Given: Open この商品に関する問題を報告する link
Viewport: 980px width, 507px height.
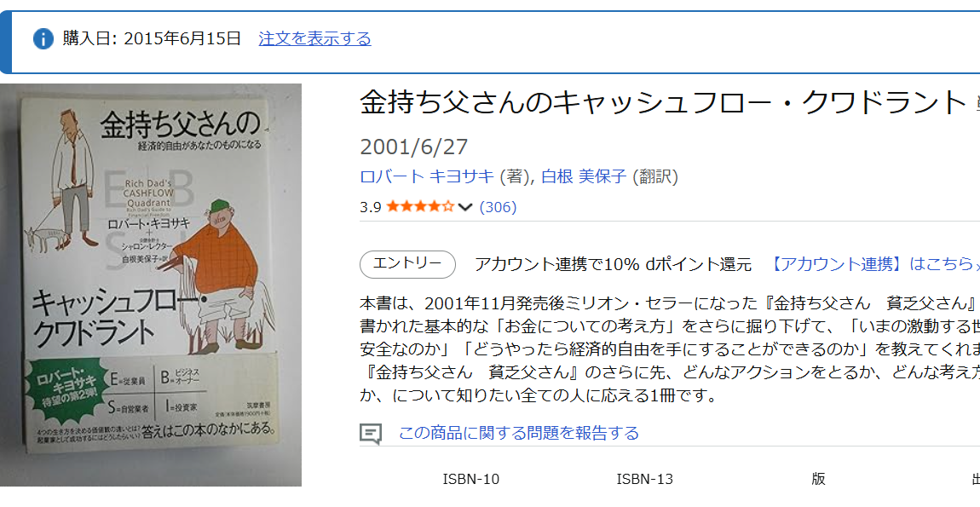Looking at the screenshot, I should (x=519, y=433).
